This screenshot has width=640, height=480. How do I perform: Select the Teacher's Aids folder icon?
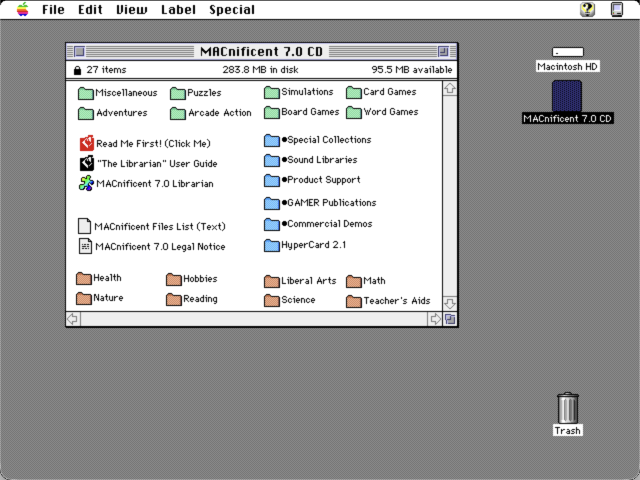click(x=353, y=302)
